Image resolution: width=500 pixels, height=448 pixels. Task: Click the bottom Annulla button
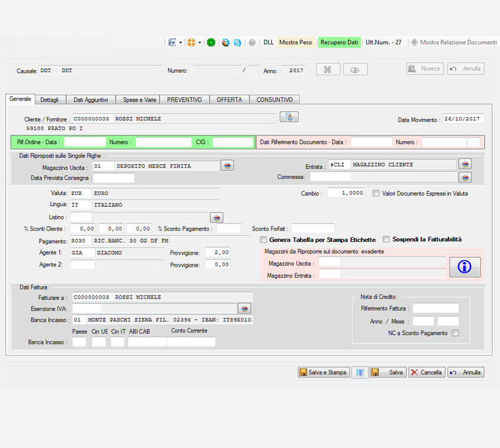[466, 372]
